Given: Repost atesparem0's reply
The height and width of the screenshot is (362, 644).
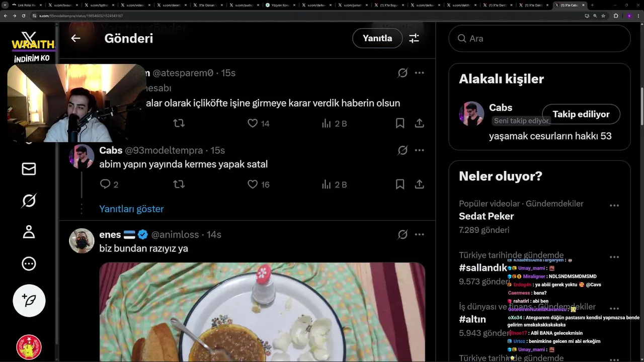Looking at the screenshot, I should pyautogui.click(x=179, y=123).
